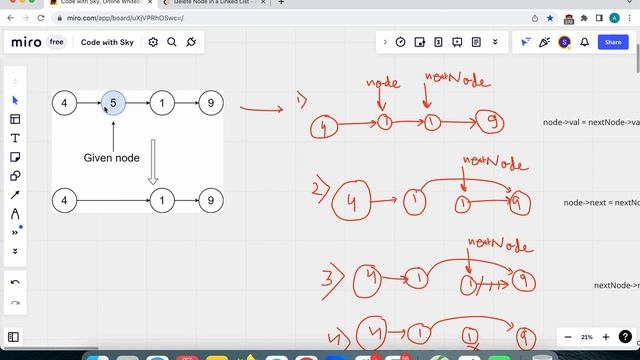Bookmark page with star icon
The height and width of the screenshot is (360, 640).
pyautogui.click(x=550, y=18)
